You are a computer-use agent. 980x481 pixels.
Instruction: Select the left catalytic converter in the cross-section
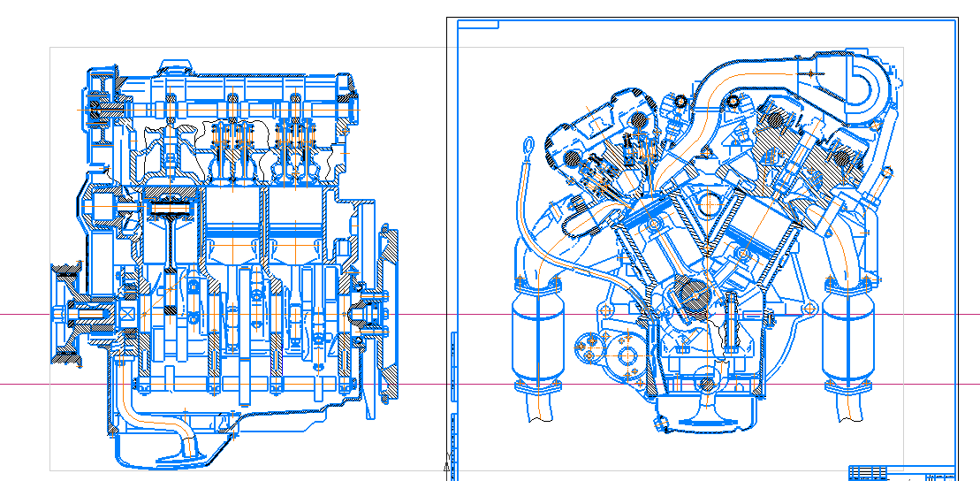(x=537, y=340)
